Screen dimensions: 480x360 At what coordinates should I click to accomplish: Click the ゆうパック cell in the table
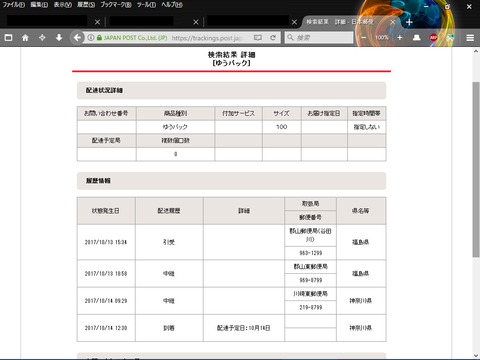pos(175,127)
